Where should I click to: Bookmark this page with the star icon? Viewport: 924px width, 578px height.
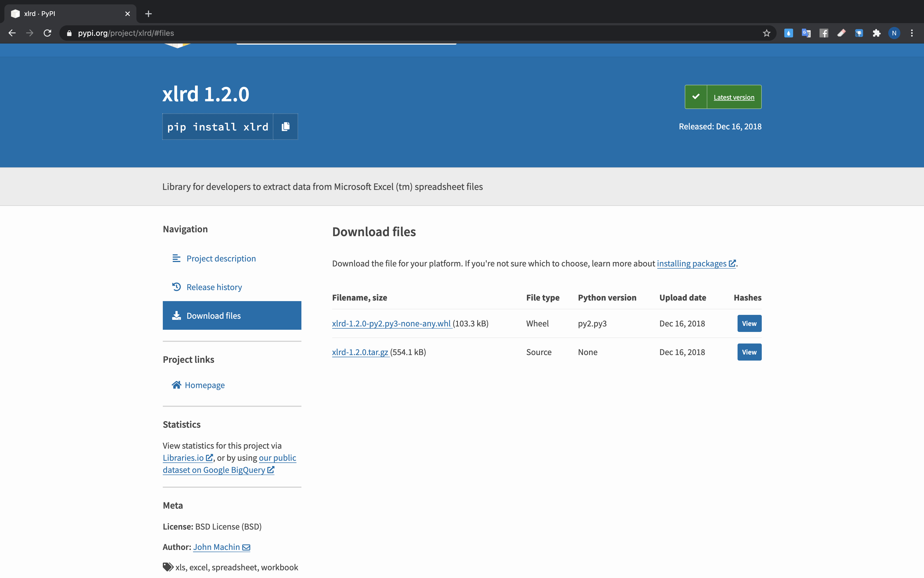point(766,33)
